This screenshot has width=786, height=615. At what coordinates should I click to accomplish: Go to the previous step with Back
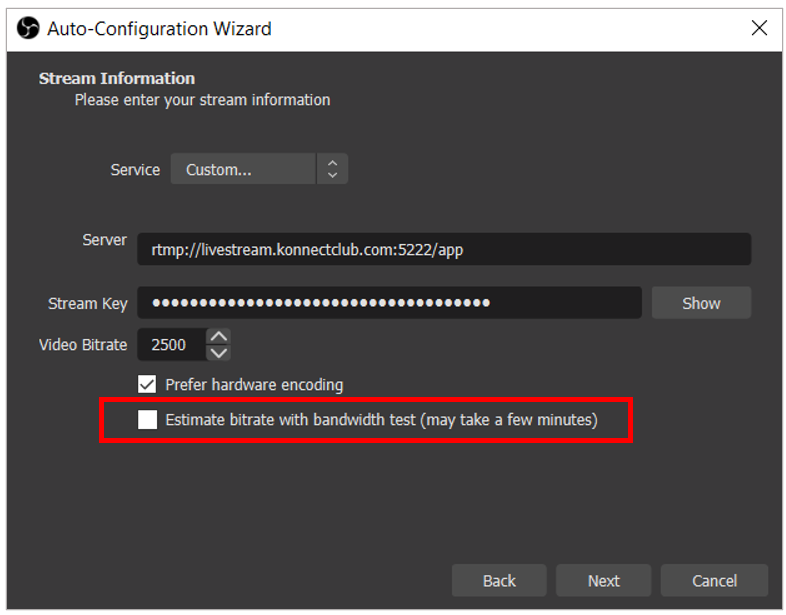(499, 581)
